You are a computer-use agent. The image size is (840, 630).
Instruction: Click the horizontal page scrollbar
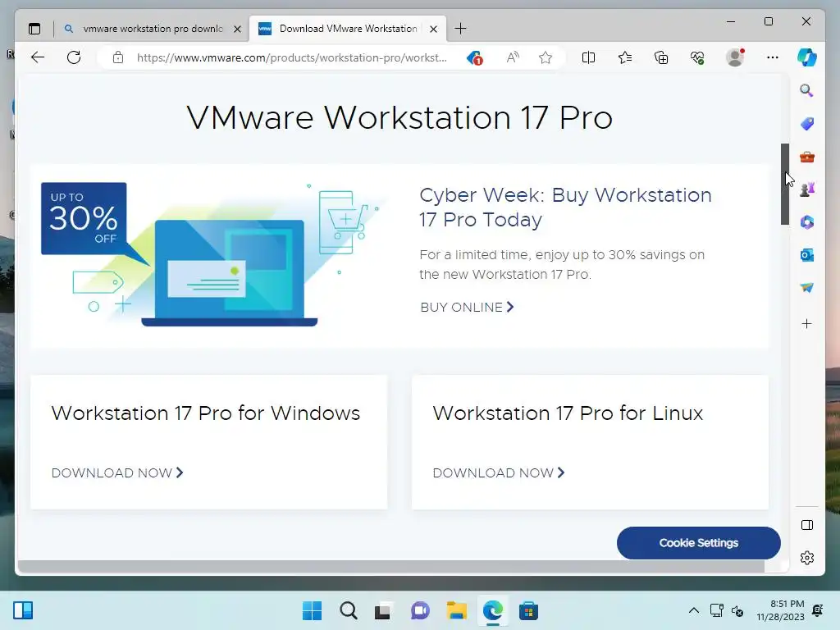[x=391, y=566]
